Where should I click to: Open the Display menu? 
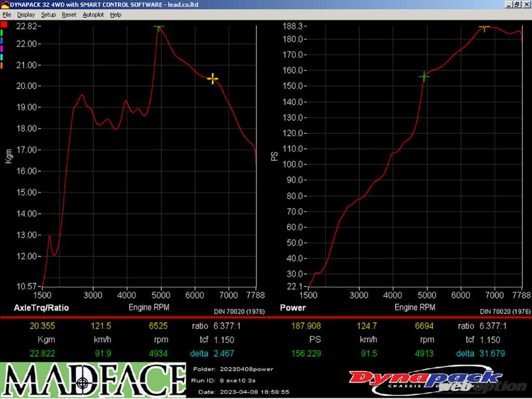point(26,15)
